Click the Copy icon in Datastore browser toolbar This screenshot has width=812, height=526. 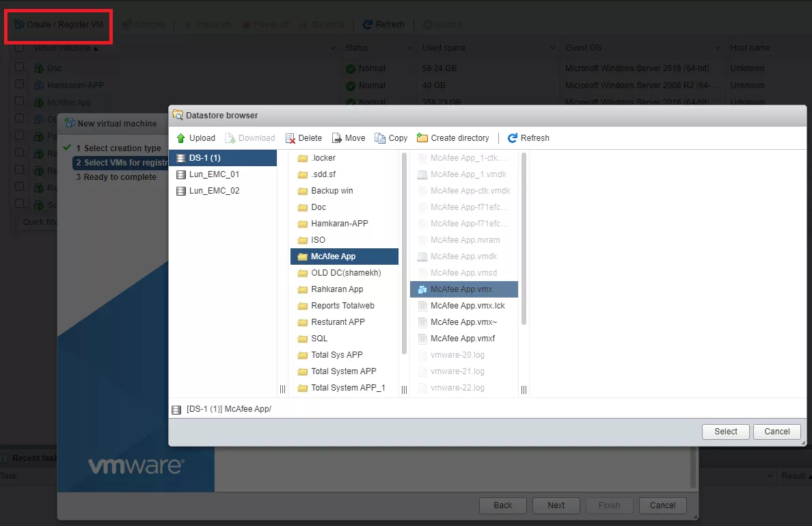tap(380, 138)
